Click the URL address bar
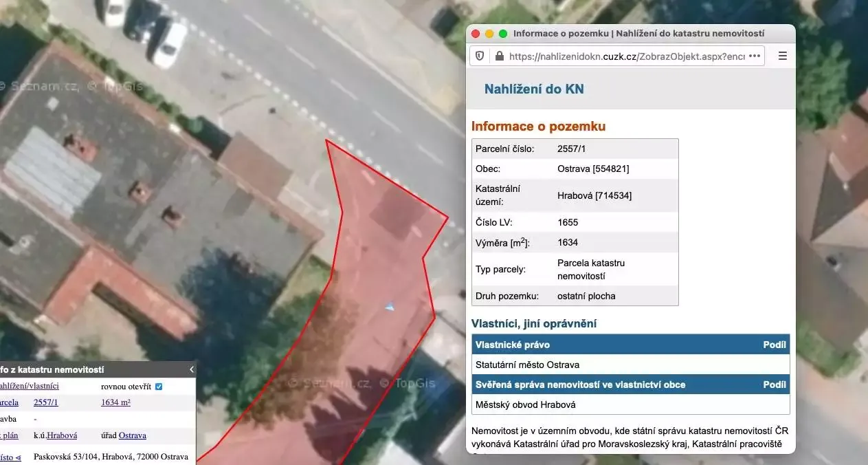 625,56
